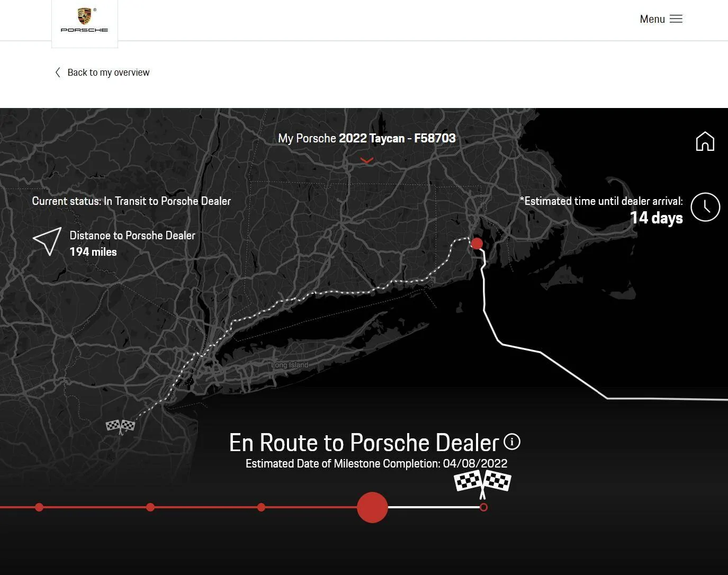Select the large current milestone marker
The image size is (728, 575).
[372, 507]
